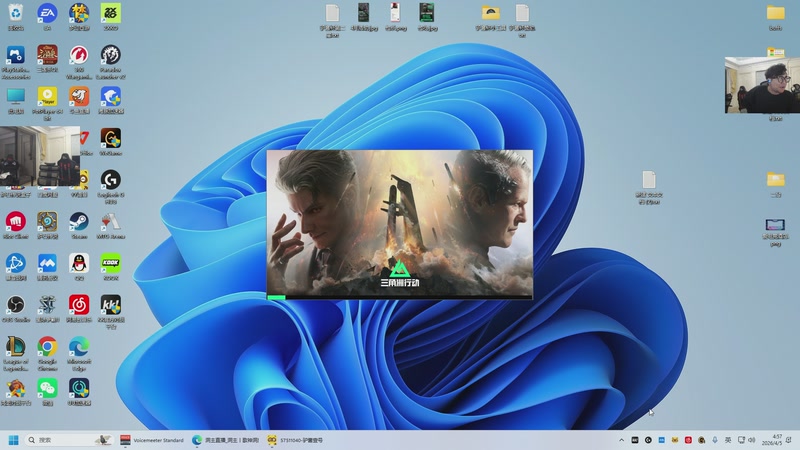Open the Recycle Bin desktop icon
800x450 pixels.
pyautogui.click(x=16, y=14)
